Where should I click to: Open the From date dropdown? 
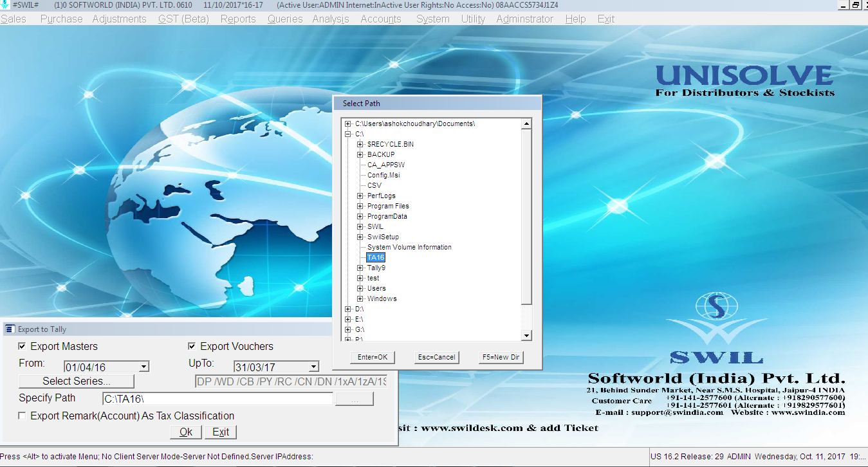point(144,367)
